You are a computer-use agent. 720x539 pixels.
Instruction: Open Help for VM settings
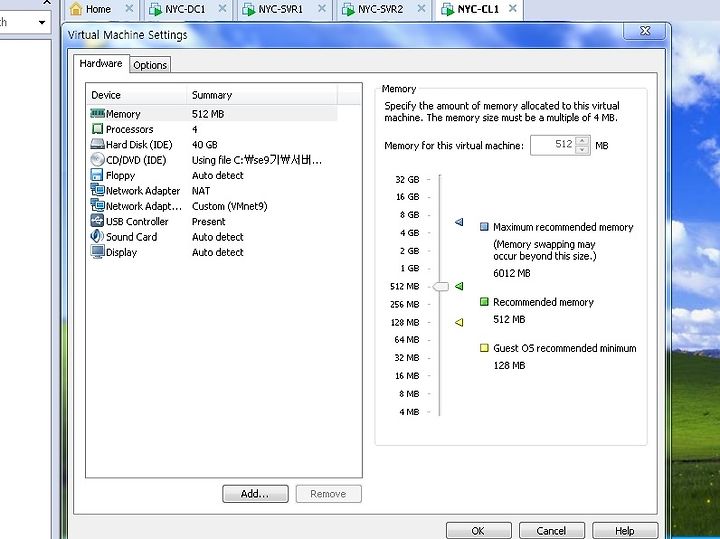(x=624, y=530)
